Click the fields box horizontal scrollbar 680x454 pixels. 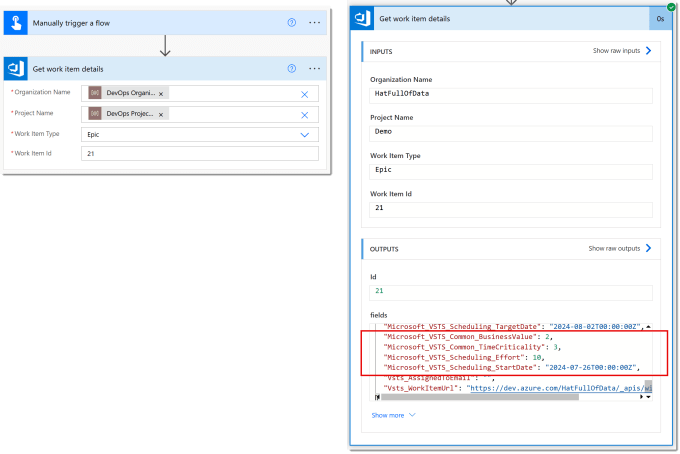tap(480, 397)
